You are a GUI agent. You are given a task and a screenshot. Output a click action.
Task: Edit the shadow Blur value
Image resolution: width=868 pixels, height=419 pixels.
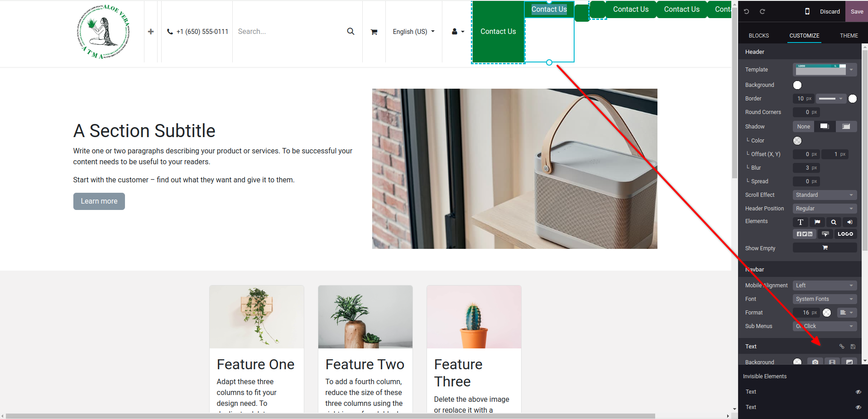tap(806, 168)
